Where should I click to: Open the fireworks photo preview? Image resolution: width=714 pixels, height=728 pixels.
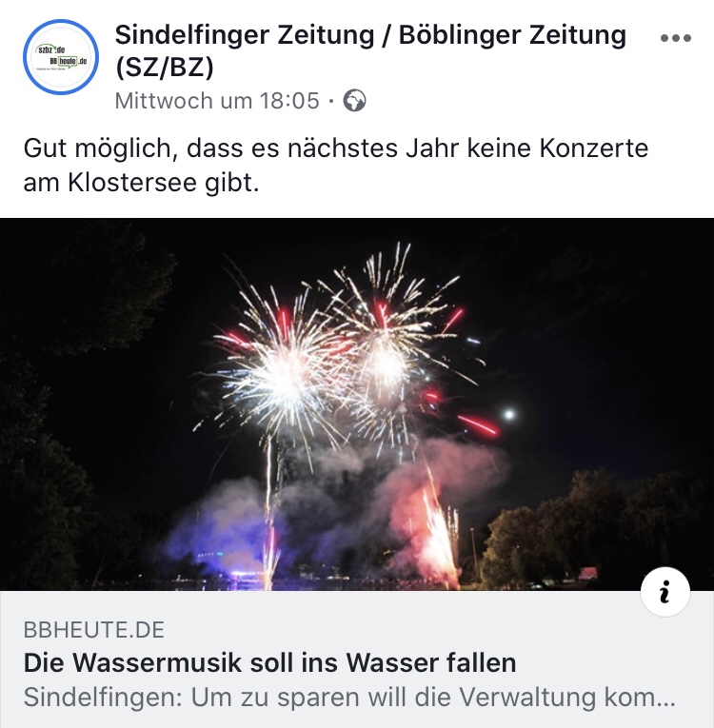click(357, 403)
